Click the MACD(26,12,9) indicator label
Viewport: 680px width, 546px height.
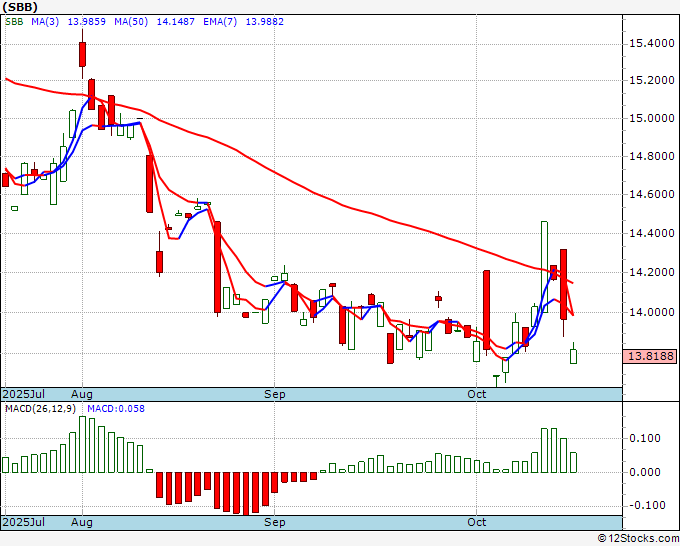(40, 409)
